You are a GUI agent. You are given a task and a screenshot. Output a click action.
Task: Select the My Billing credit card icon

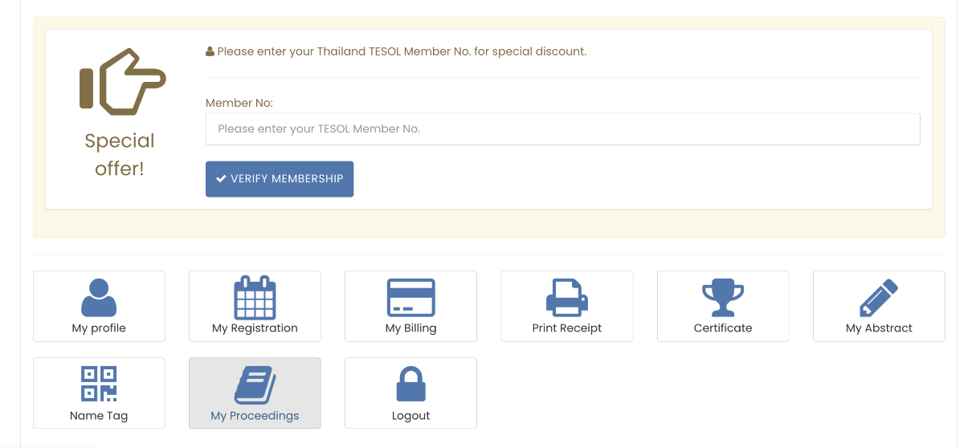click(x=410, y=297)
